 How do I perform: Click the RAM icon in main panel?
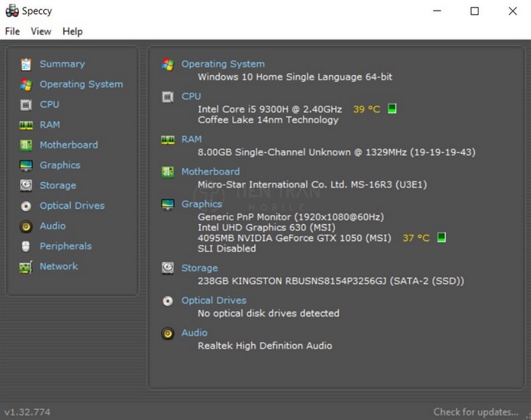coord(168,139)
